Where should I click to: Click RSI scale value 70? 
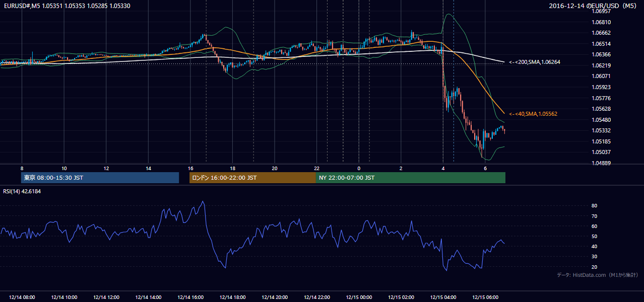coord(594,216)
